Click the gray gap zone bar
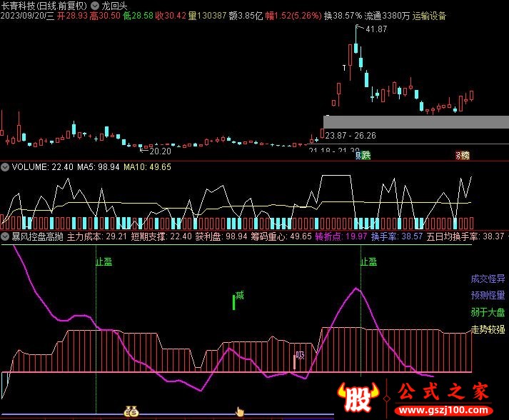Image resolution: width=509 pixels, height=420 pixels. pyautogui.click(x=416, y=122)
